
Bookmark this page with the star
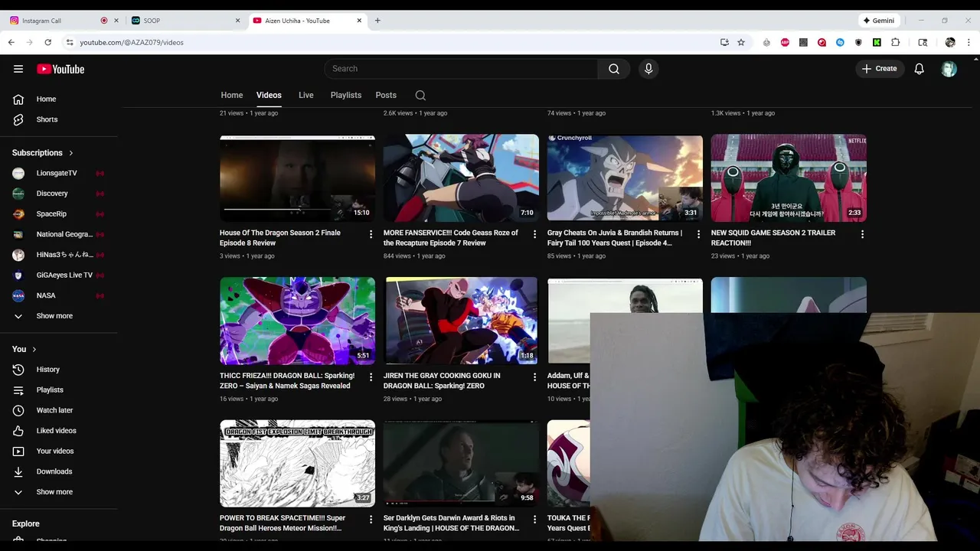741,42
